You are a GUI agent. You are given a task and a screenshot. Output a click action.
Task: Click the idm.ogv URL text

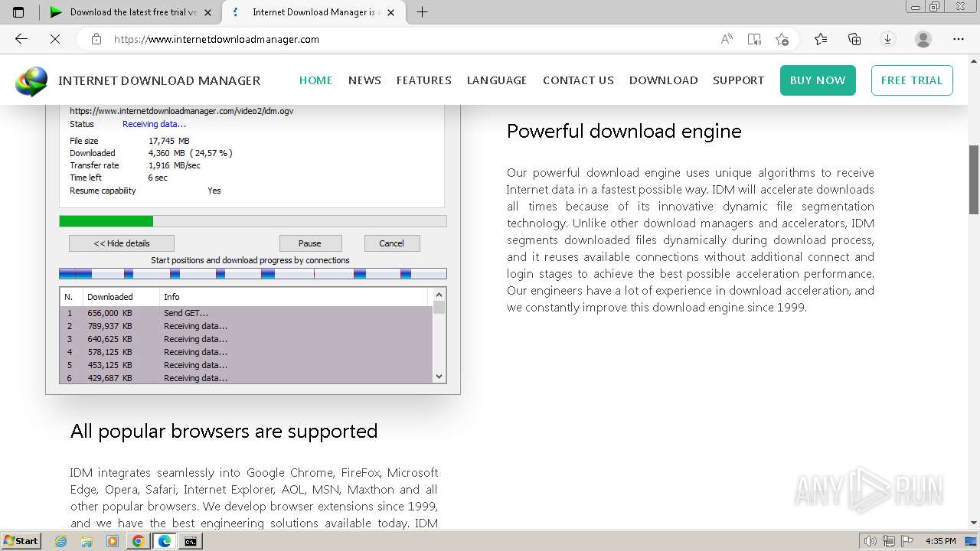click(x=181, y=111)
